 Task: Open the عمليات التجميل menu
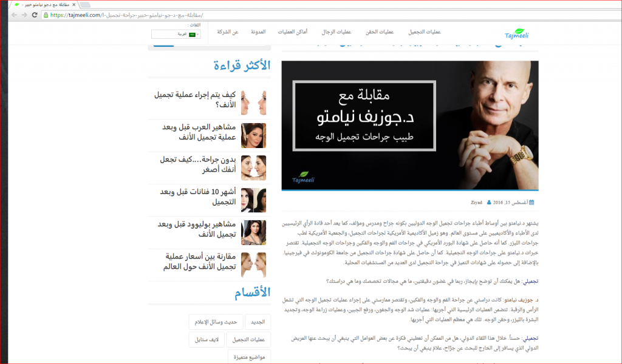425,32
